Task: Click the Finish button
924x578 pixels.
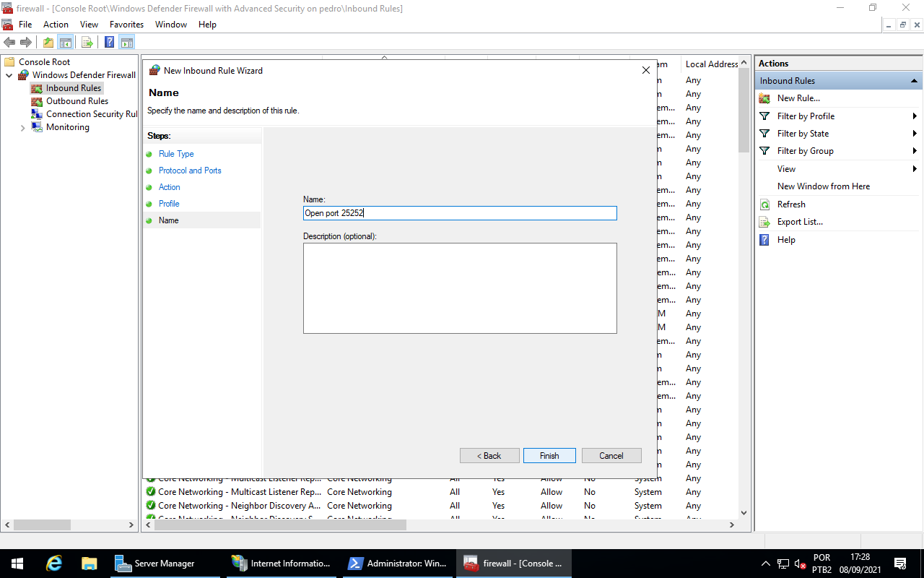Action: point(549,456)
